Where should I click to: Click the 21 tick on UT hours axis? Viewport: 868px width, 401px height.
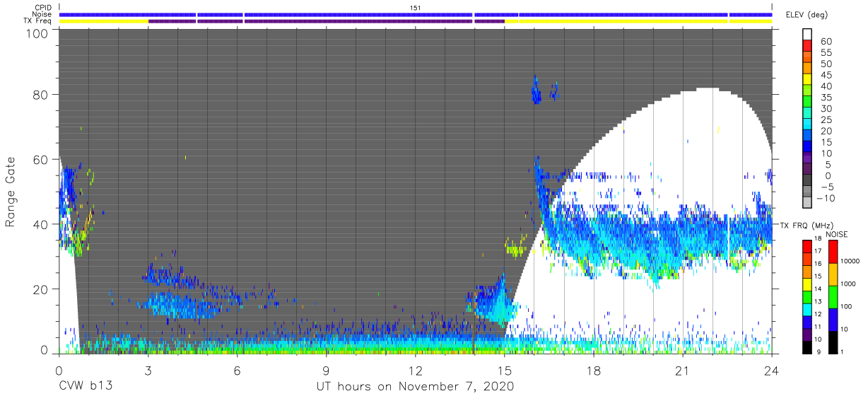click(x=683, y=370)
